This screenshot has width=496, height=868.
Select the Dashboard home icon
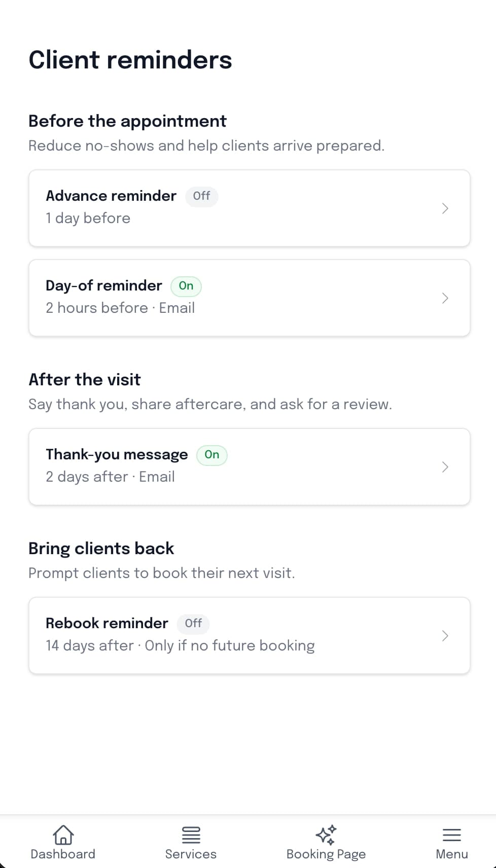pos(62,835)
